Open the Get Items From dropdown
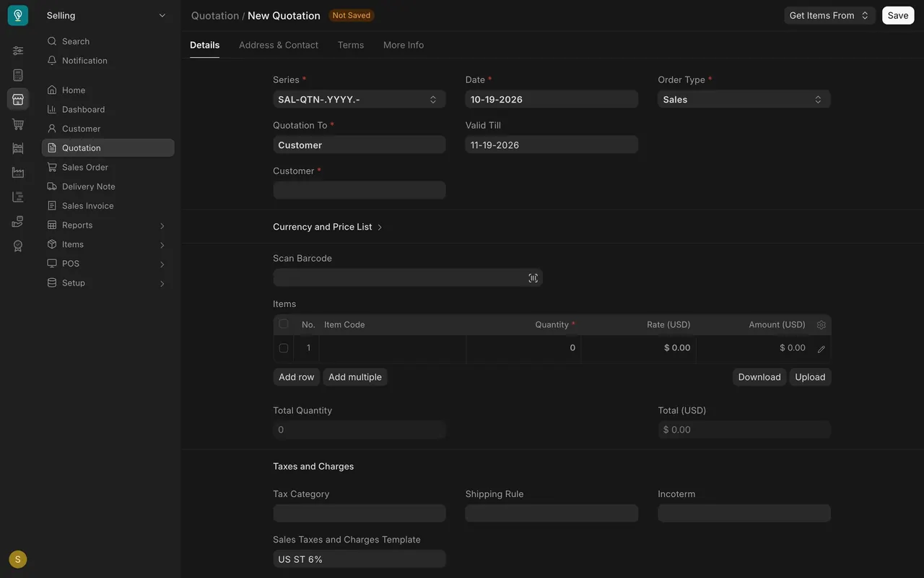 tap(829, 15)
